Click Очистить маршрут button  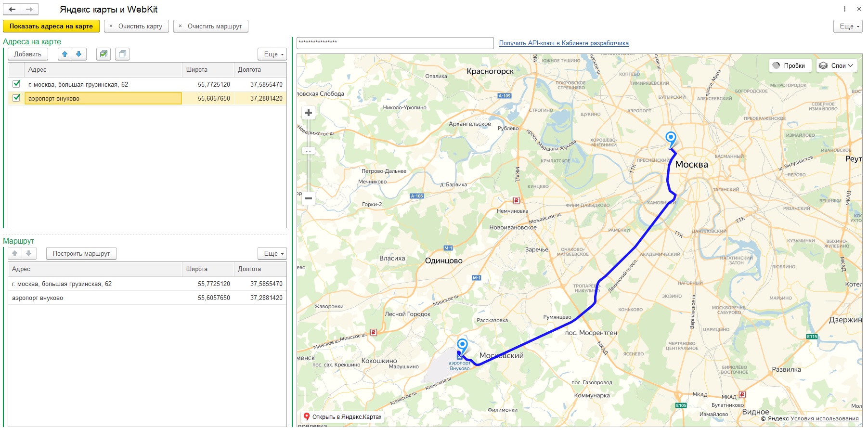[x=211, y=26]
